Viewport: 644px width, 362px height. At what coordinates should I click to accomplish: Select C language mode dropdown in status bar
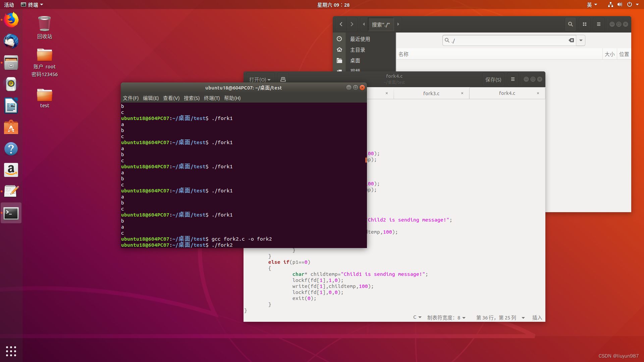[417, 317]
